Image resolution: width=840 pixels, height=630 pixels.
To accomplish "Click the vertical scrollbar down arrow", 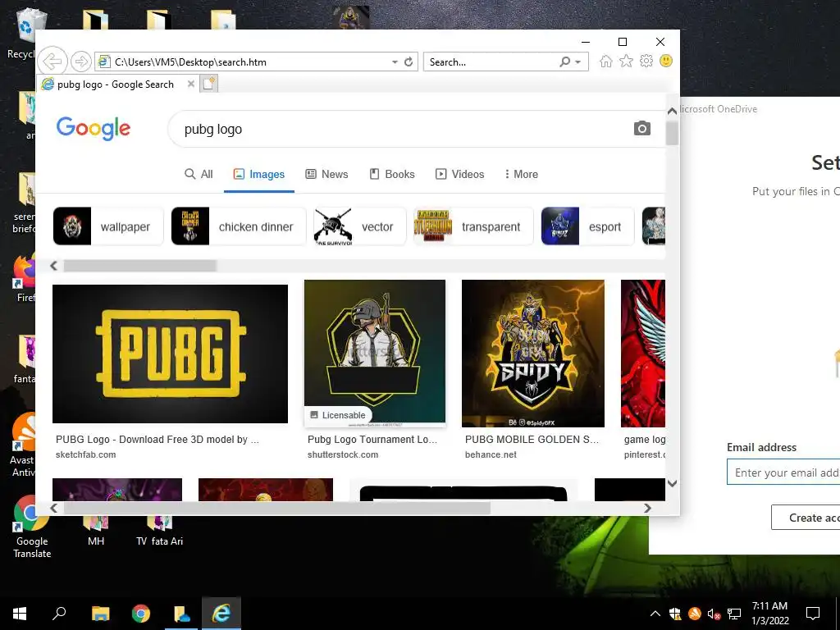I will [x=672, y=483].
